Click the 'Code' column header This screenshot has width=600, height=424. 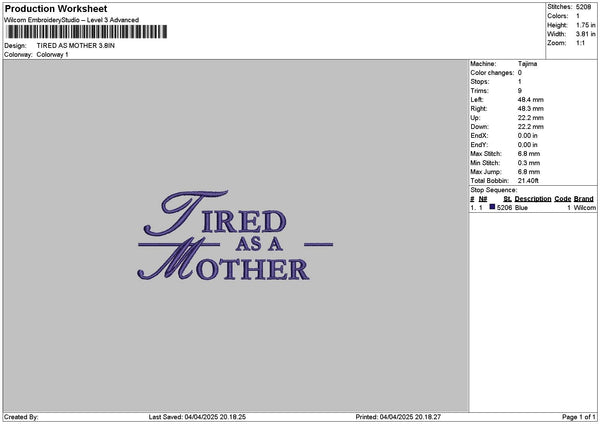[562, 199]
